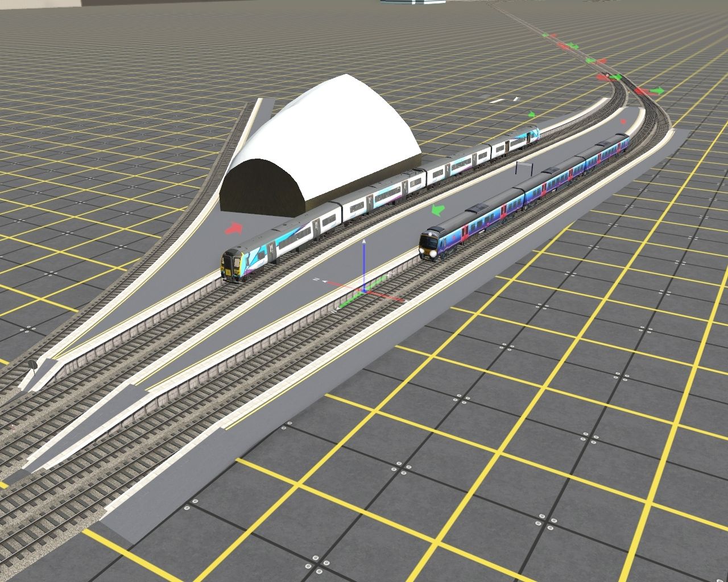The height and width of the screenshot is (582, 728).
Task: Select the large green arrow between the trains
Action: click(x=437, y=209)
